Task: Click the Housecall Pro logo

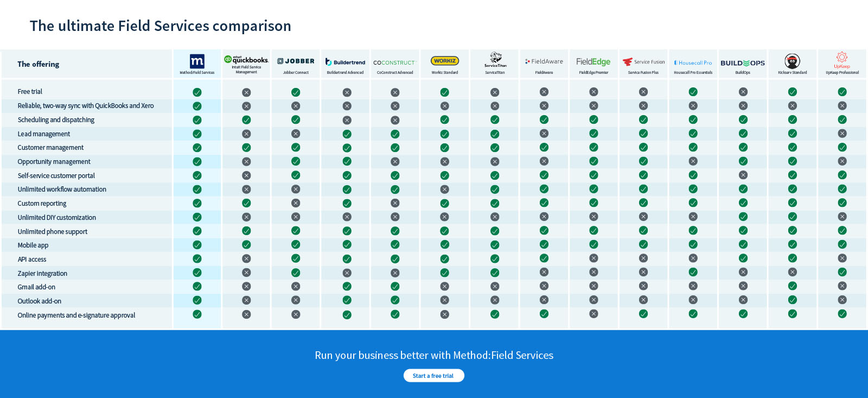Action: coord(693,62)
